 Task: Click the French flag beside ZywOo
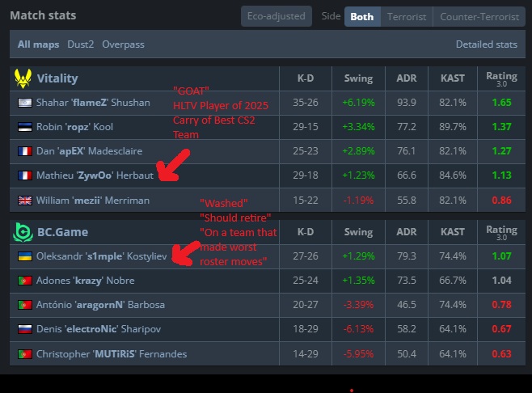25,175
